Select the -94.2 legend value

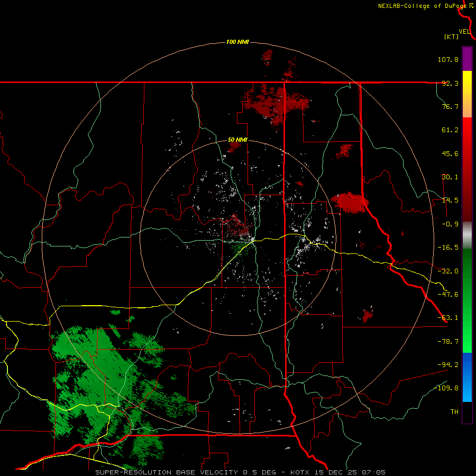pos(448,364)
